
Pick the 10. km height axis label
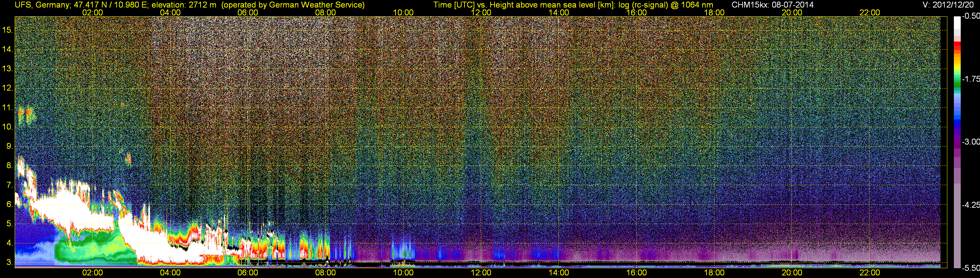[x=8, y=127]
